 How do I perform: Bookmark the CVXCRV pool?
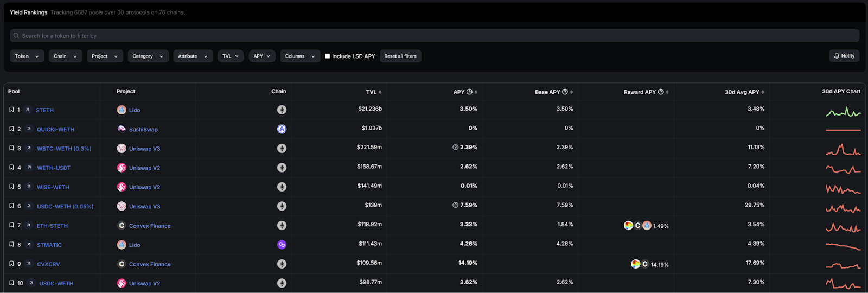click(11, 264)
